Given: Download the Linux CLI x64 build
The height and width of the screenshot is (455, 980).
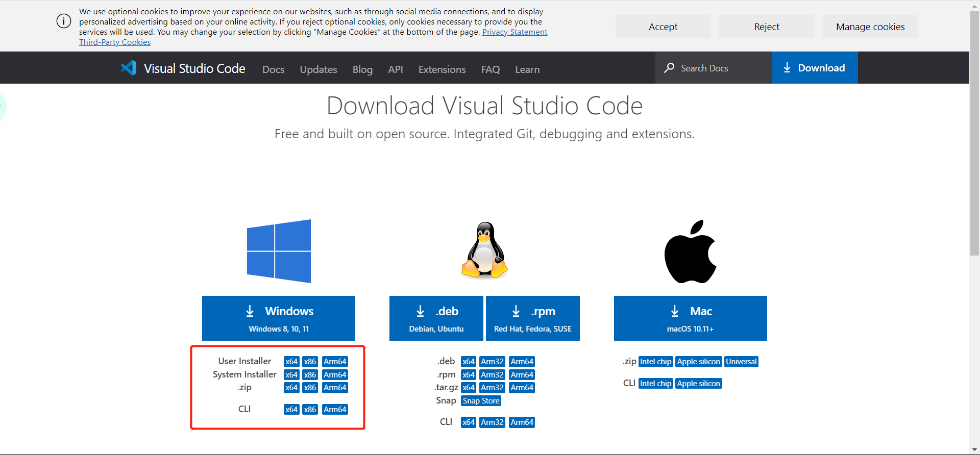Looking at the screenshot, I should coord(469,422).
